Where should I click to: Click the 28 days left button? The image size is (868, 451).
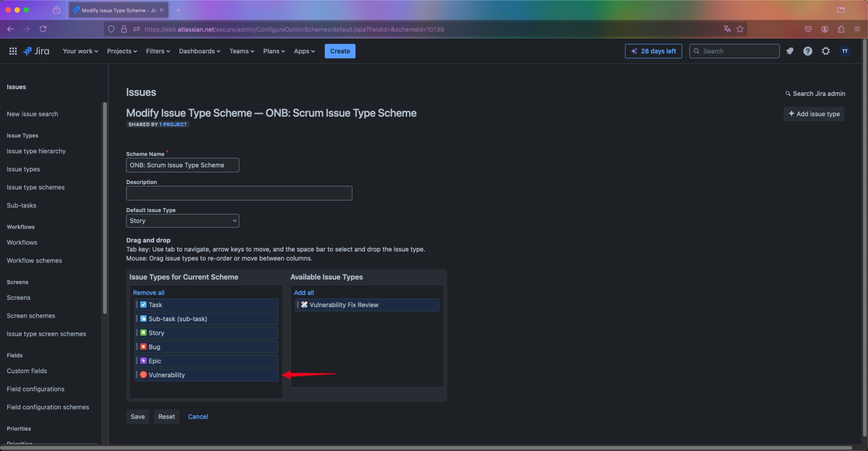pos(653,51)
